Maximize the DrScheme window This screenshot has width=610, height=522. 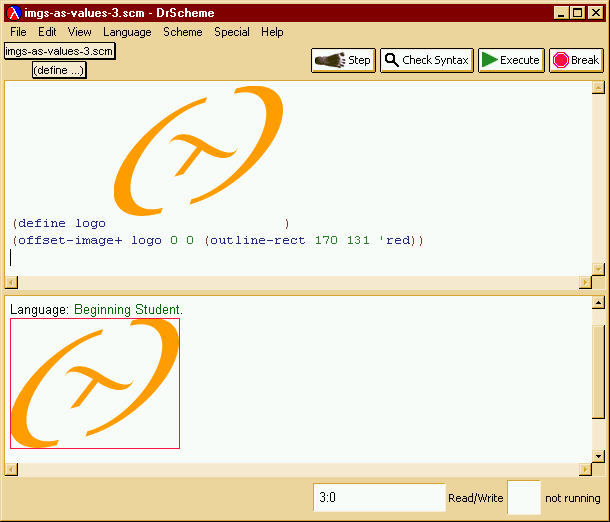[x=578, y=13]
